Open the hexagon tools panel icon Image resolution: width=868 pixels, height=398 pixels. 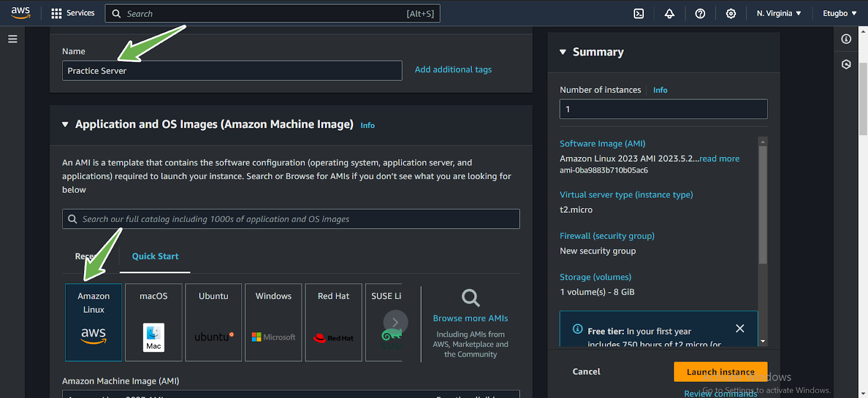(x=846, y=64)
